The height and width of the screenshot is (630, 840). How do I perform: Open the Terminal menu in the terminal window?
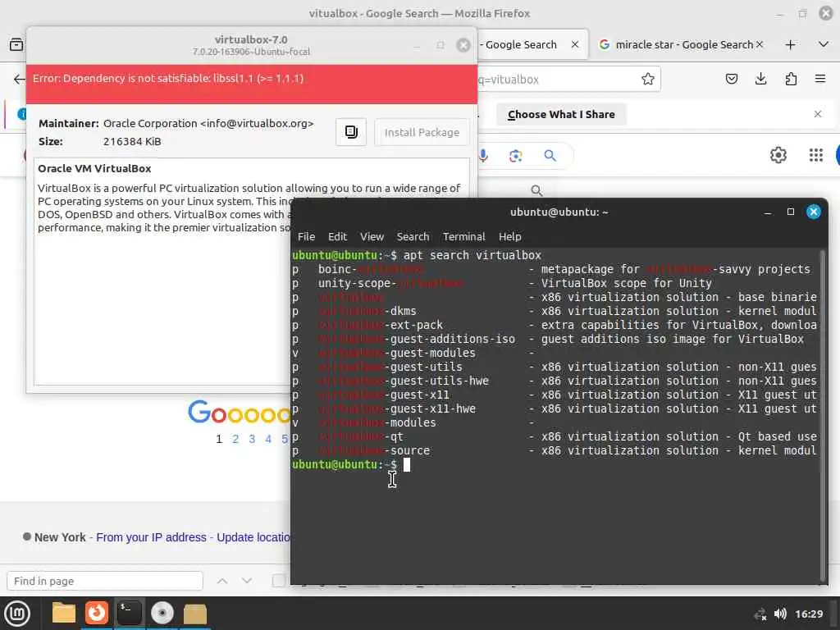[464, 236]
